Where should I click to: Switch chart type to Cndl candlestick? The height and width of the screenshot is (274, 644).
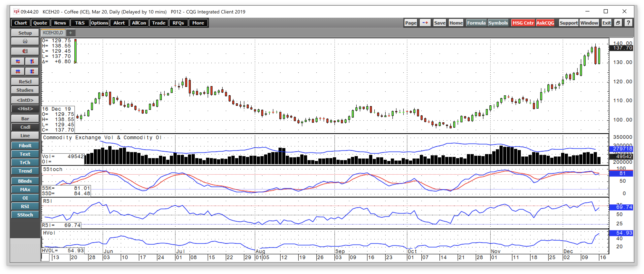(x=25, y=127)
